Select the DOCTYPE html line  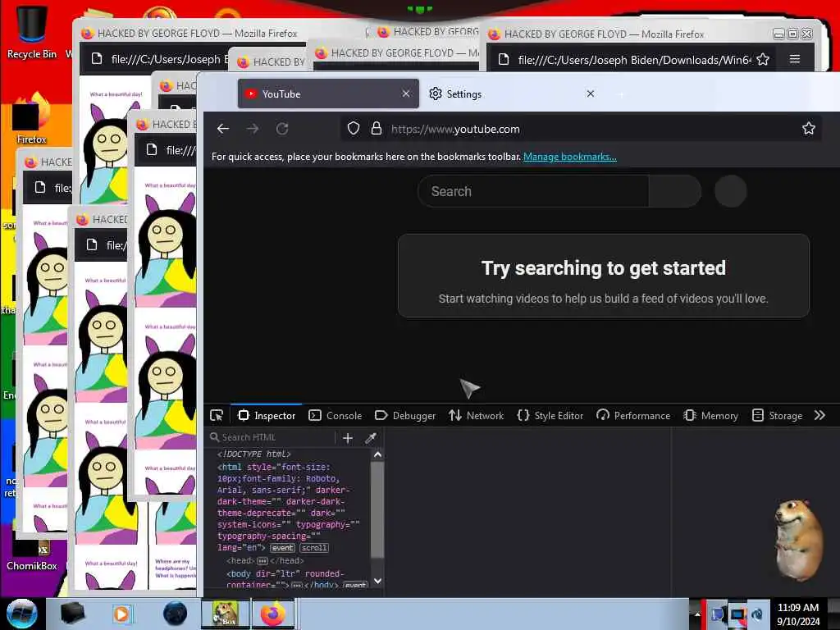(254, 454)
